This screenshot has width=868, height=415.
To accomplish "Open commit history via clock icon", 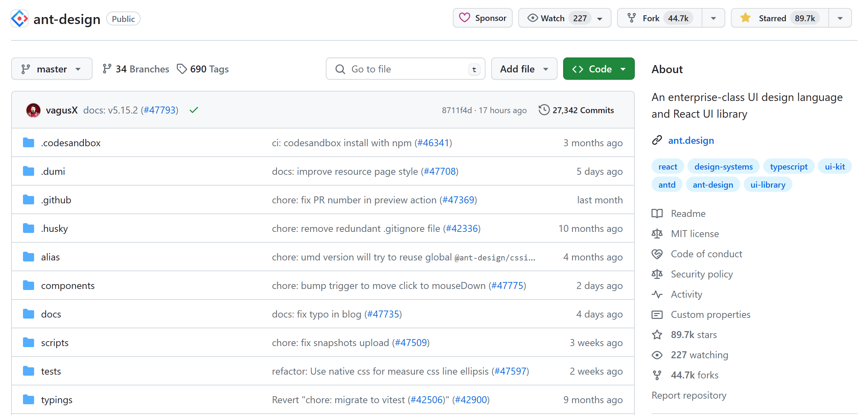I will point(544,110).
